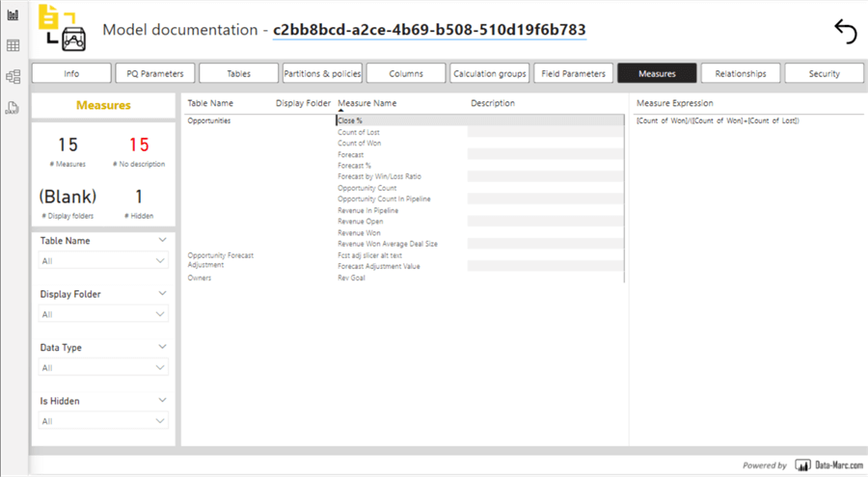Switch to the Info tab
The width and height of the screenshot is (868, 477).
[x=71, y=73]
